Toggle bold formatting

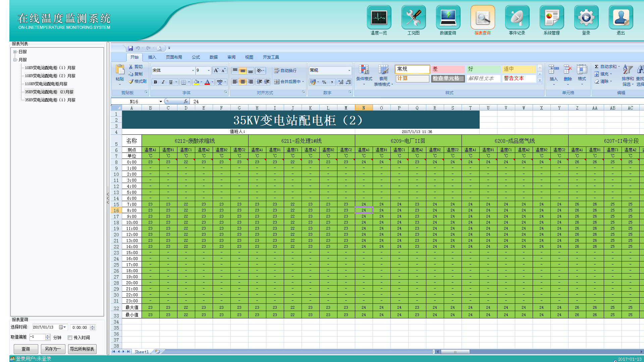coord(155,82)
